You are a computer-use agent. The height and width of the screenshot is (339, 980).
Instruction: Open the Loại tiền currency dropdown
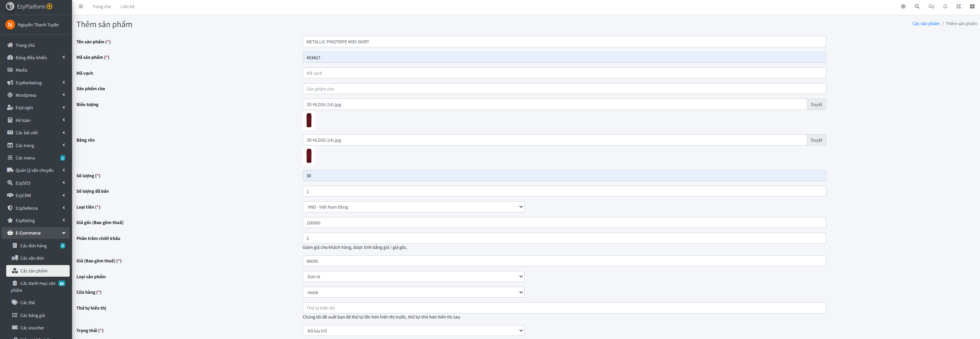(413, 207)
